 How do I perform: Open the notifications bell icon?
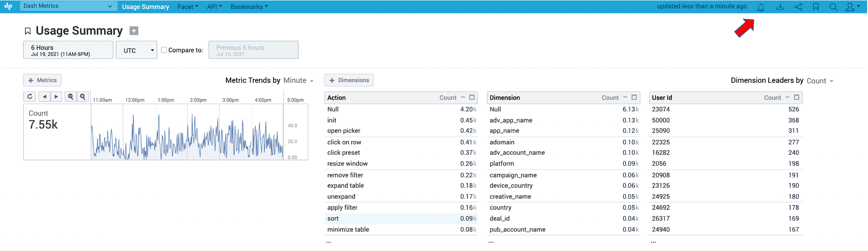click(761, 7)
